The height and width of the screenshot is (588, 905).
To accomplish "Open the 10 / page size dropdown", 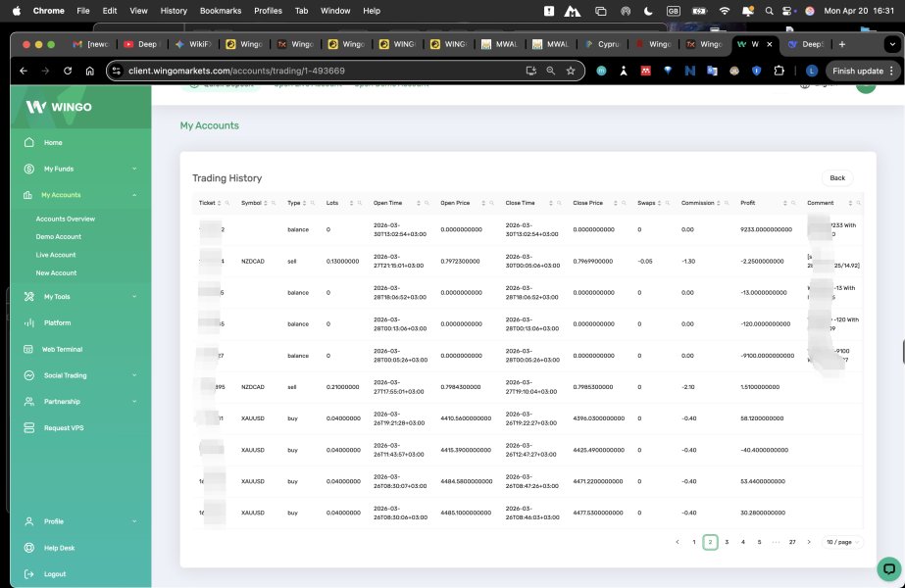I will (842, 542).
